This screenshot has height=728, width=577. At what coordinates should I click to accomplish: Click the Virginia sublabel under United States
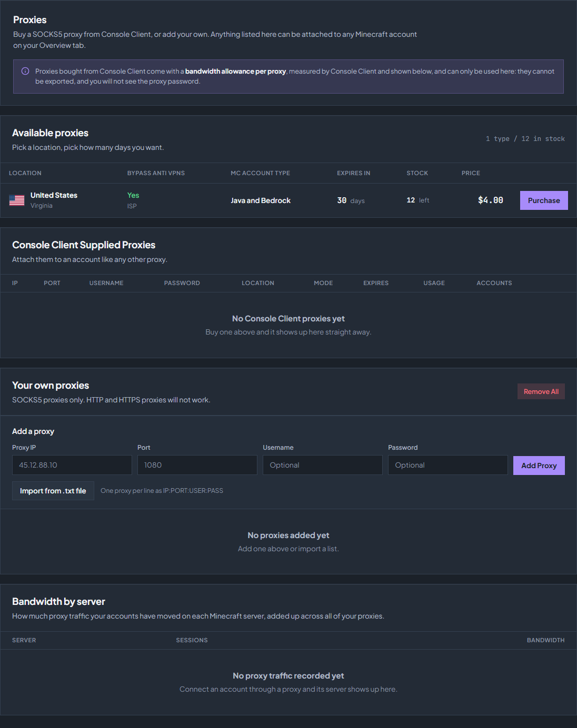(x=42, y=206)
